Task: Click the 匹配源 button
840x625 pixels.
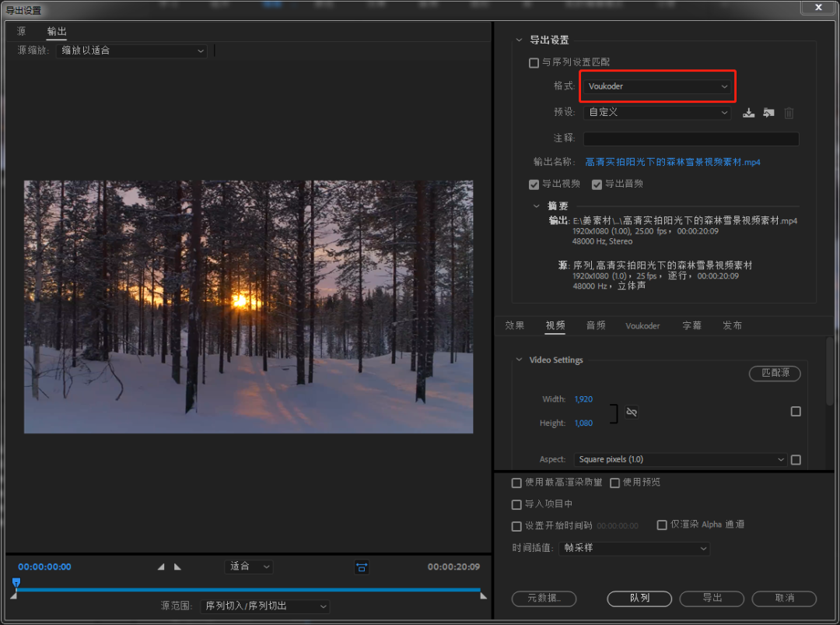Action: (x=775, y=373)
